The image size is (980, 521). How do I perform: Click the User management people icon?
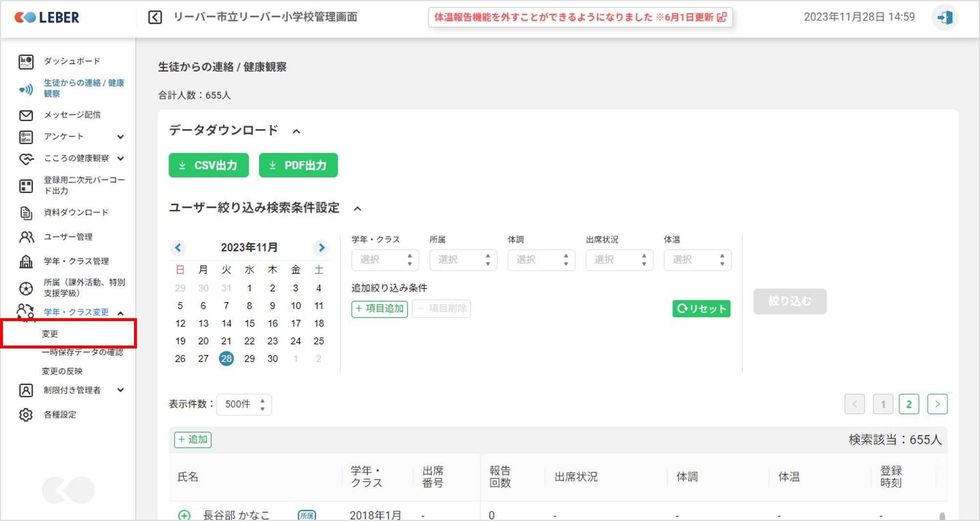(x=26, y=237)
